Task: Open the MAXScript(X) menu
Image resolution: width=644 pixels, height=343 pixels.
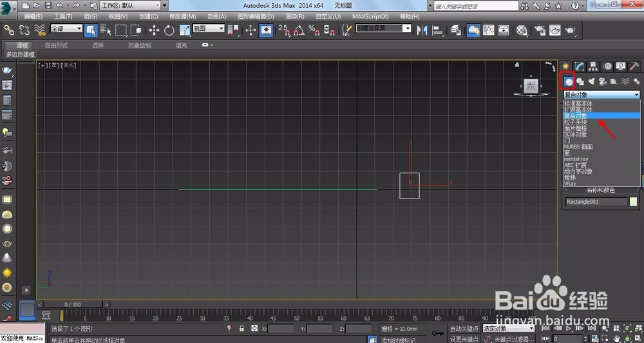Action: [x=370, y=17]
